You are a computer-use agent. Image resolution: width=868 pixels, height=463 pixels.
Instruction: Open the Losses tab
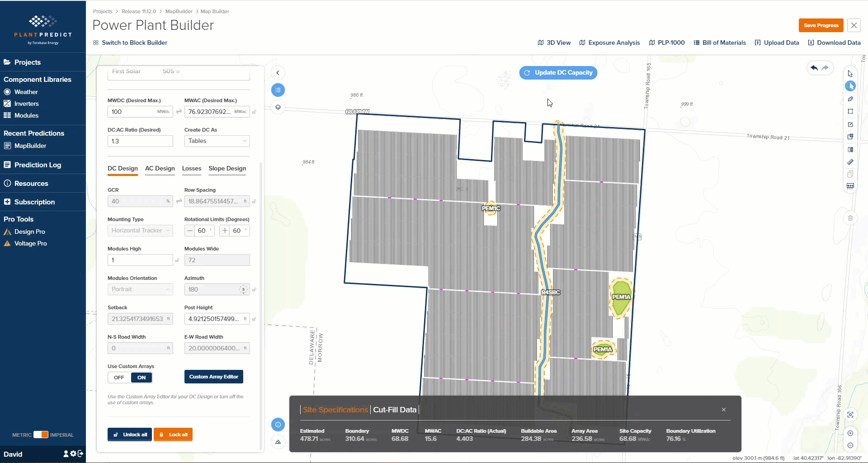click(x=192, y=168)
